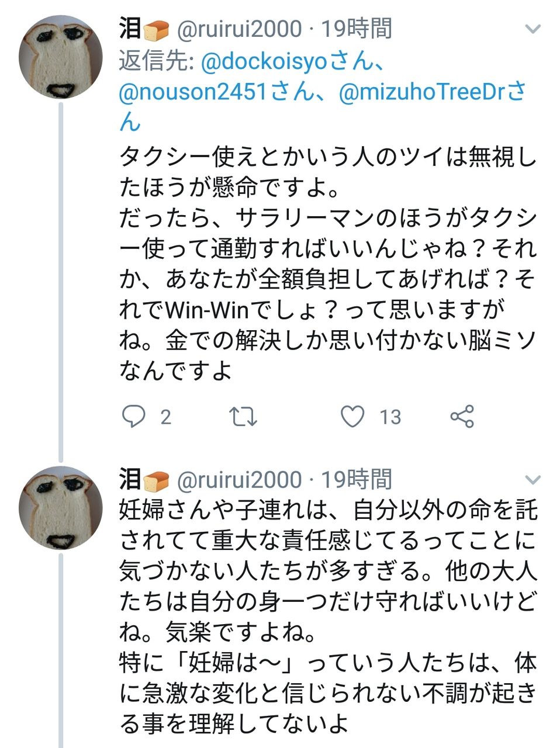This screenshot has width=560, height=748.
Task: Open the bread avatar of the first tweet
Action: point(61,57)
